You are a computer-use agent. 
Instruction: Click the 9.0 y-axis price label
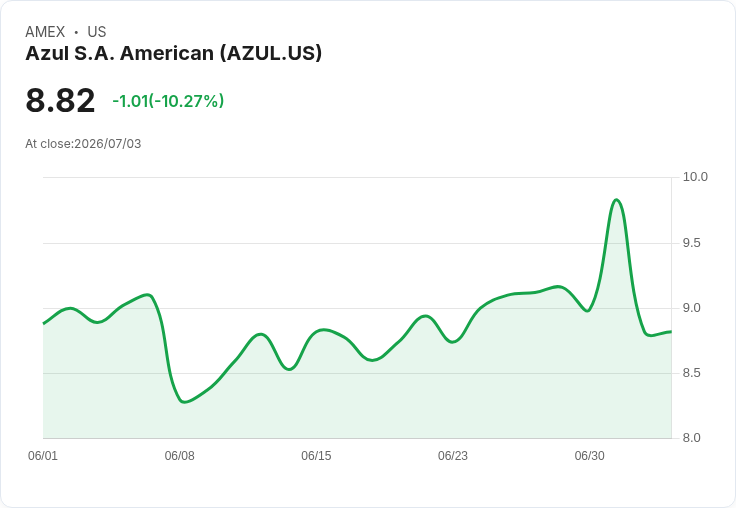(x=691, y=308)
